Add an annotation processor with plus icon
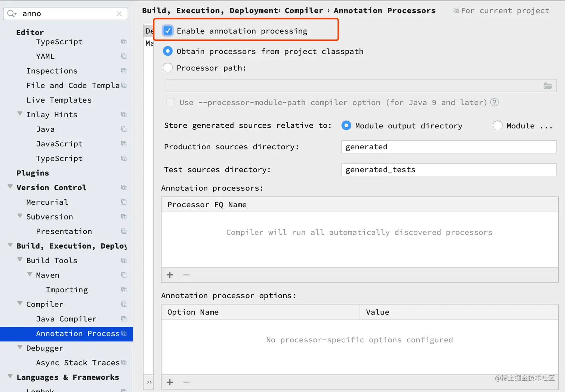 (x=170, y=275)
